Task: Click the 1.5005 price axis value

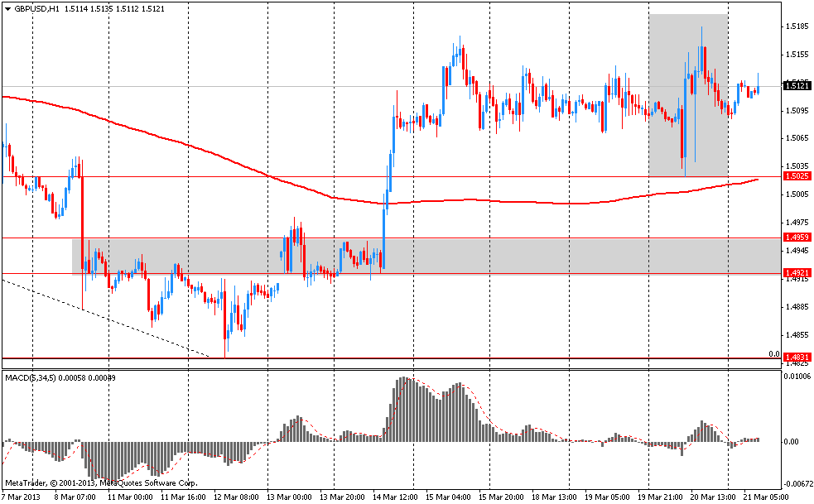Action: click(797, 194)
